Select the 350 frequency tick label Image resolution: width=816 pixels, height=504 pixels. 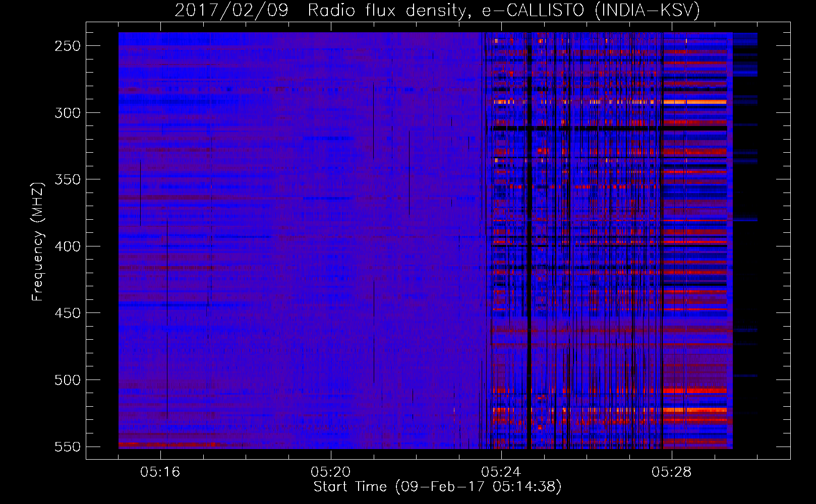point(68,179)
